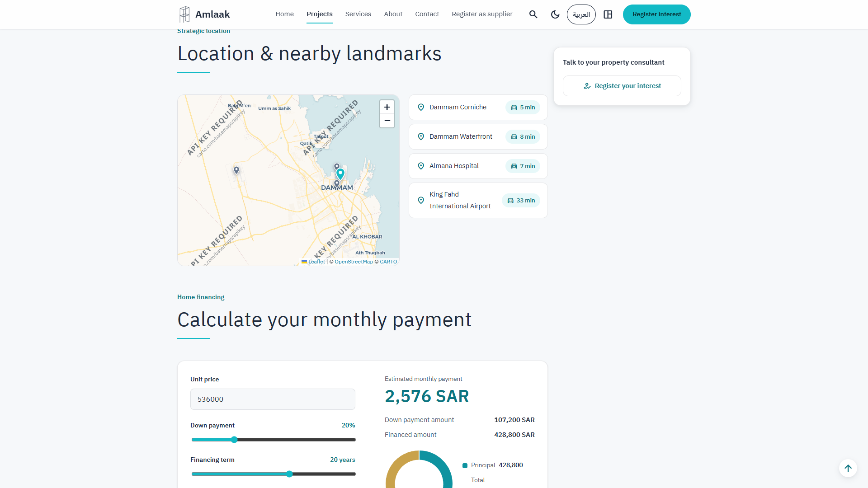Viewport: 868px width, 488px height.
Task: Open the OpenStreetMap attribution link
Action: click(x=354, y=262)
